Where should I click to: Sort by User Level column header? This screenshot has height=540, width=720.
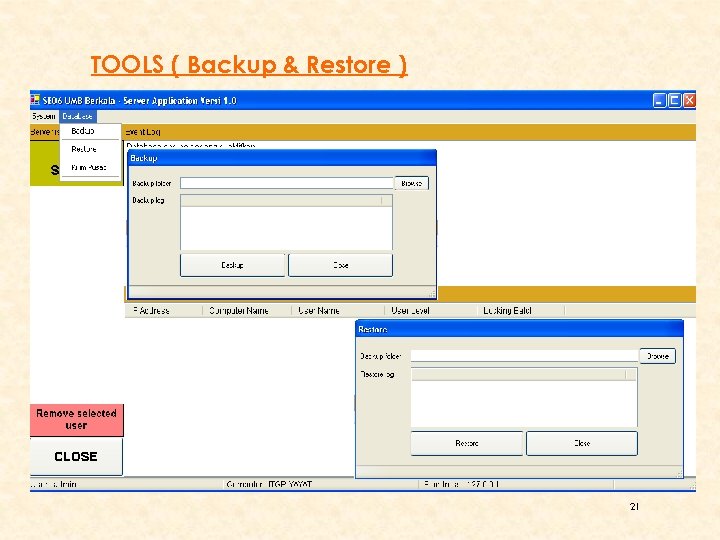[431, 311]
